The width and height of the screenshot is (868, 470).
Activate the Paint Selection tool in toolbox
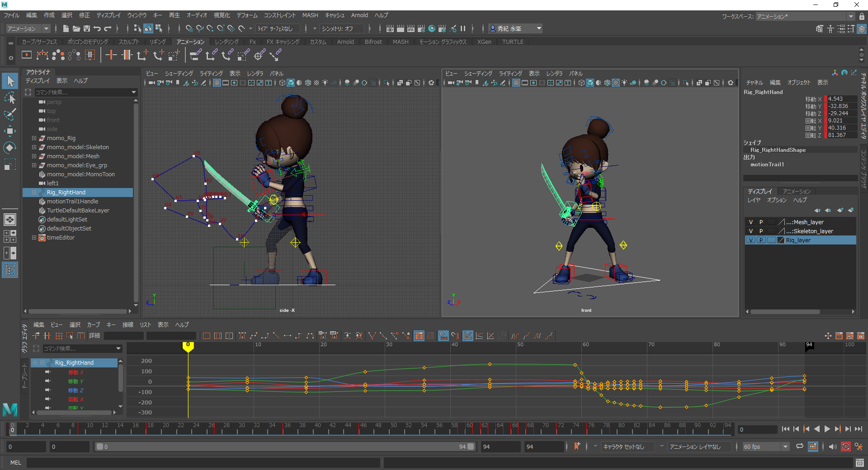[10, 114]
